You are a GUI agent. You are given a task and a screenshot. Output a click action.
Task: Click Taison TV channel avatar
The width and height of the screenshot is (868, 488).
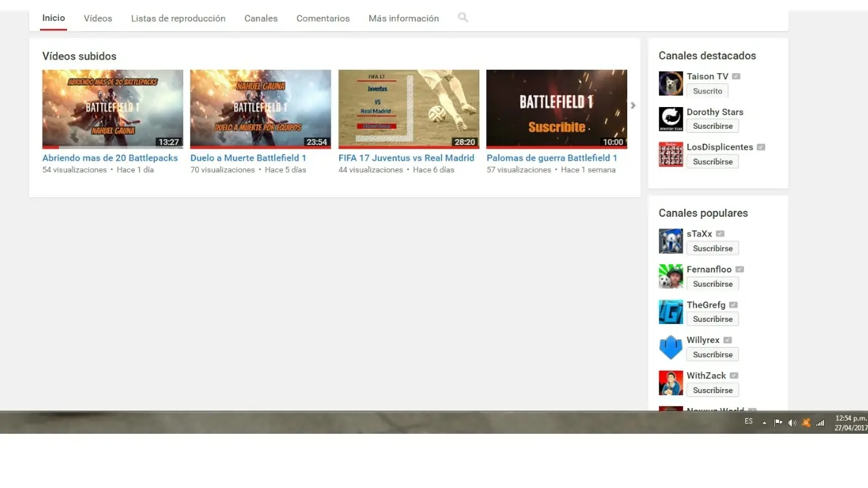(671, 83)
